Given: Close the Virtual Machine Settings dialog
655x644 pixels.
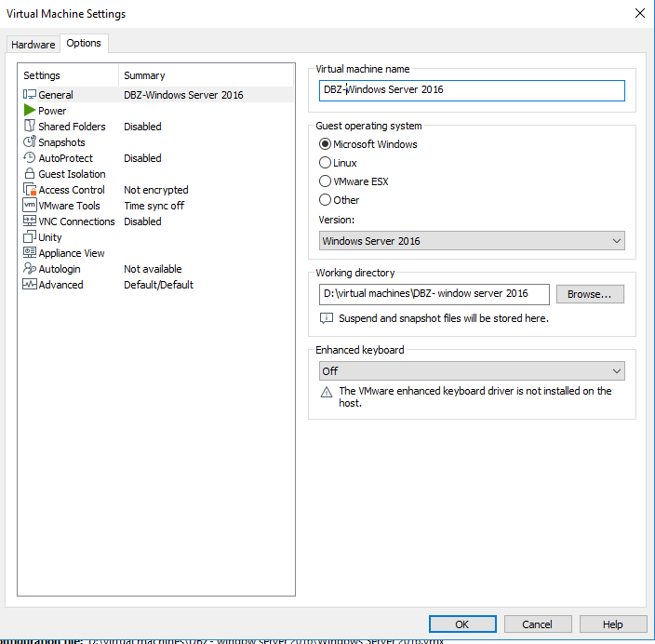Looking at the screenshot, I should tap(639, 13).
